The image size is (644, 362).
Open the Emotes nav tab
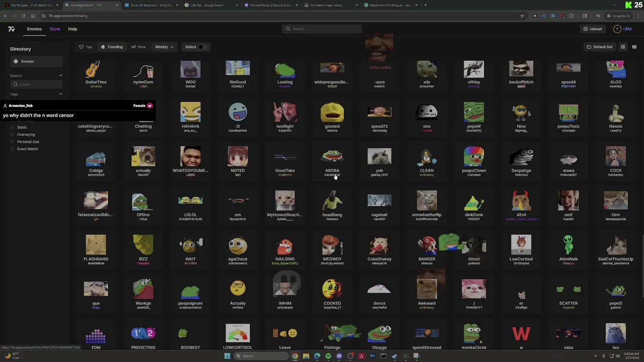pyautogui.click(x=34, y=29)
